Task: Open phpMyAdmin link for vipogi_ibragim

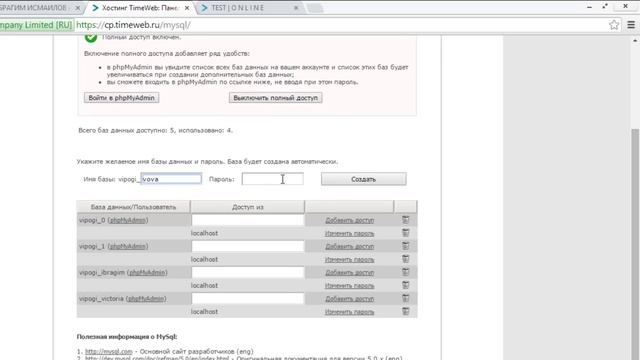Action: point(147,272)
